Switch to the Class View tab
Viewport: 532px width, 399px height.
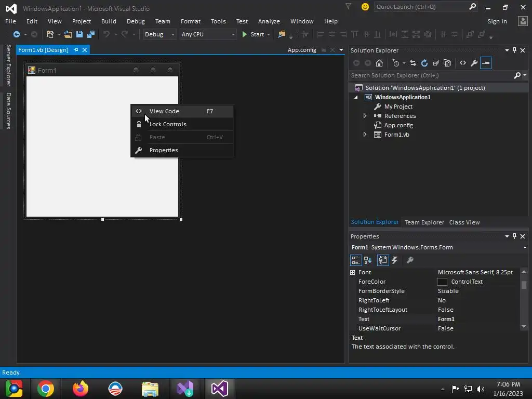pyautogui.click(x=464, y=222)
